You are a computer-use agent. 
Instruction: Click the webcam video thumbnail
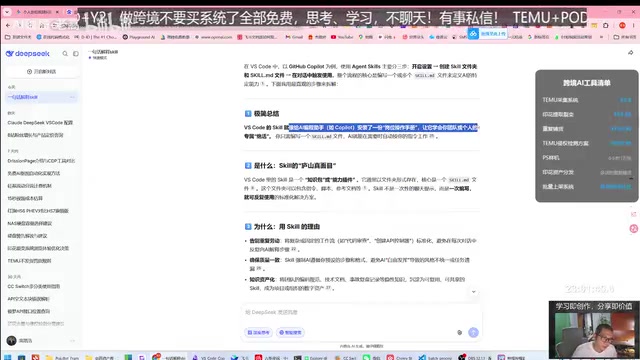594,330
